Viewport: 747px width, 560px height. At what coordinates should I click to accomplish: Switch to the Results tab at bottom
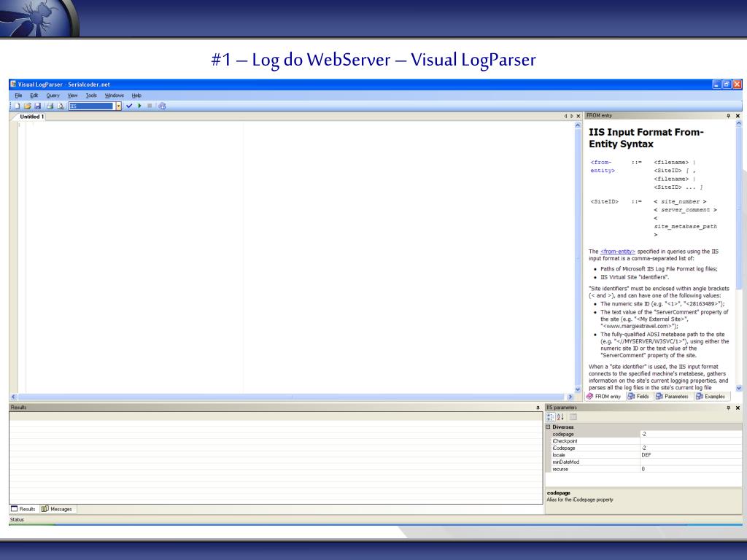point(23,509)
